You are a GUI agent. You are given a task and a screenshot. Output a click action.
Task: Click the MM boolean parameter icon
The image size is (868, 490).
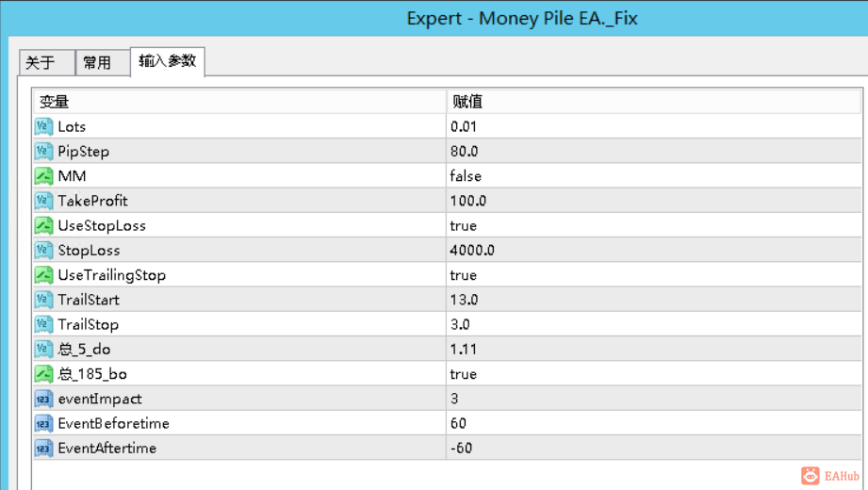43,176
